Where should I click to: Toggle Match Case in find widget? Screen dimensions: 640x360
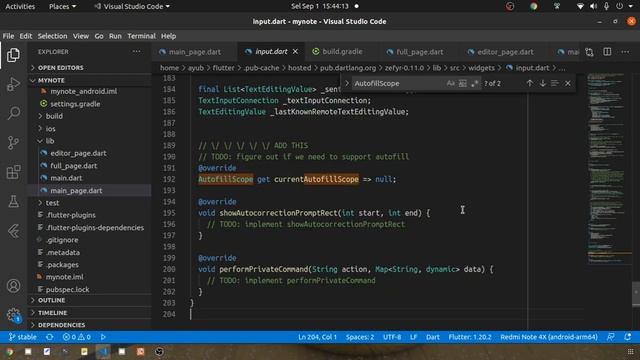coord(450,83)
